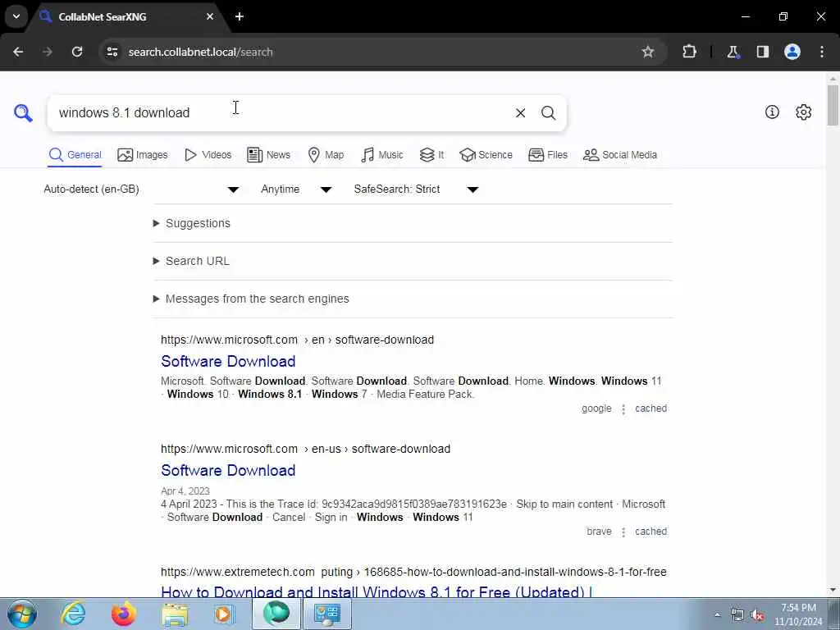Screen dimensions: 840x630
Task: Click the extremetech.com result URL
Action: (x=413, y=572)
